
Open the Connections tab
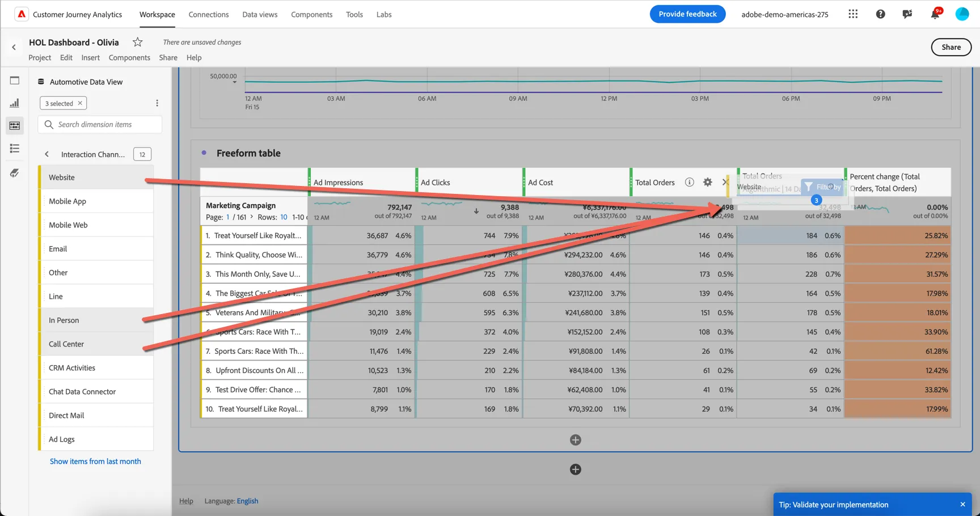tap(209, 14)
